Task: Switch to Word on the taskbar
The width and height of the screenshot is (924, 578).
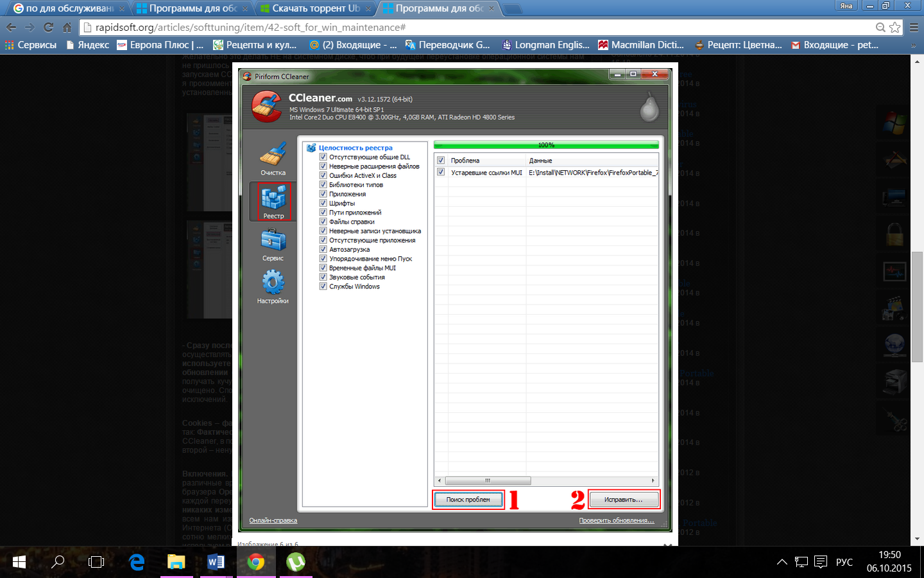Action: coord(216,562)
